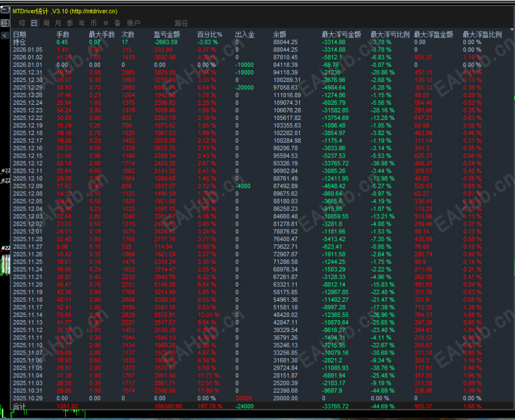
Task: Click the -2663.59 profit value in 持仓 row
Action: tap(166, 42)
